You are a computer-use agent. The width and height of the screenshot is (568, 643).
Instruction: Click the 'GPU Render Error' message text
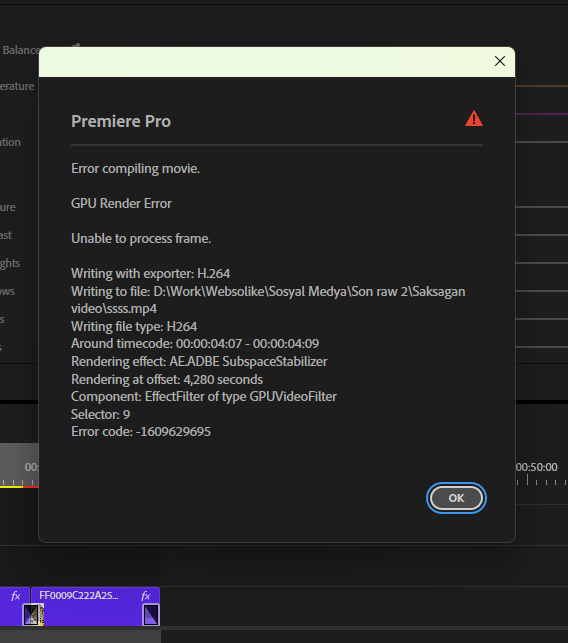[x=121, y=203]
